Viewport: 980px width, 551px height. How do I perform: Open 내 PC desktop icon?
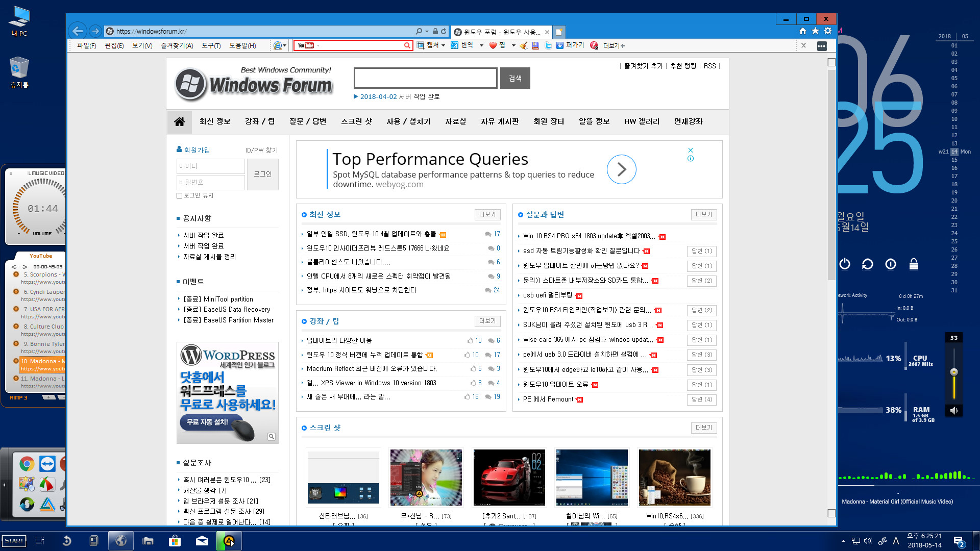(x=19, y=21)
